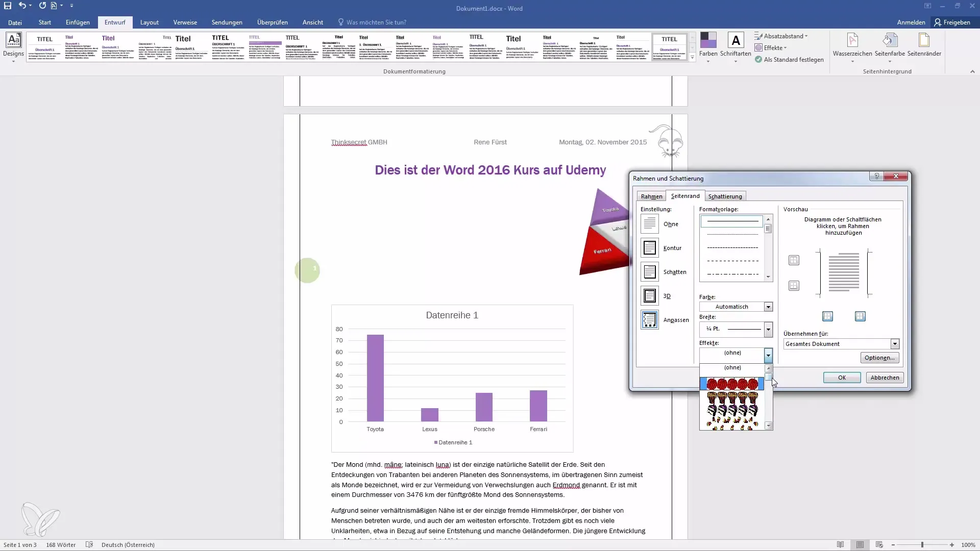Open the Schattierung tab in the dialog

[x=725, y=196]
